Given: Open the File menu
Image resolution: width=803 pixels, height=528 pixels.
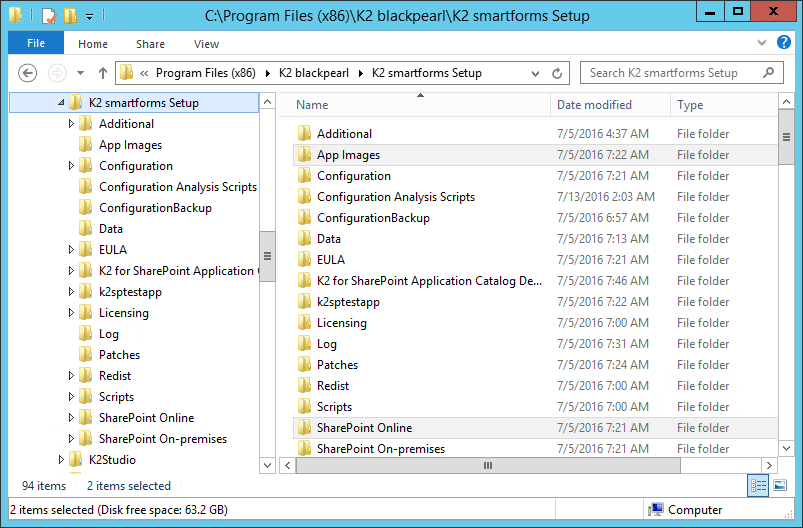Looking at the screenshot, I should pyautogui.click(x=36, y=44).
